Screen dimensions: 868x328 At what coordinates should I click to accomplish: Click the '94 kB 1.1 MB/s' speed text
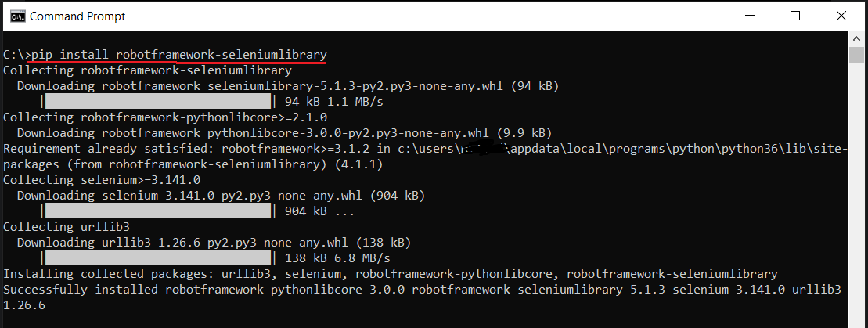pos(333,102)
